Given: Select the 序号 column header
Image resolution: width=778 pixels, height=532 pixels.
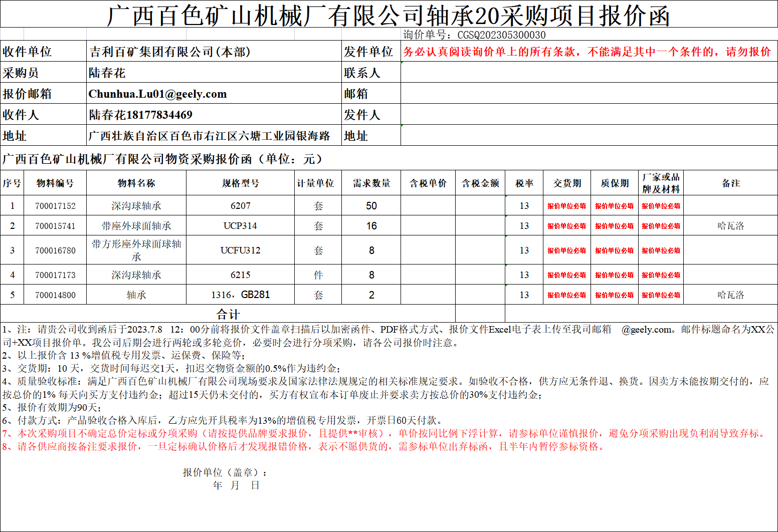Looking at the screenshot, I should click(12, 183).
